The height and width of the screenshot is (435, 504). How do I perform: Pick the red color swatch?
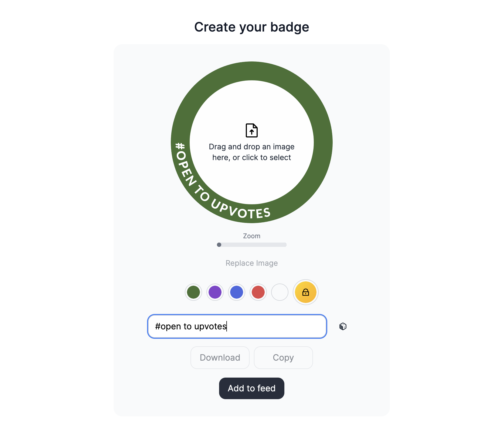(x=258, y=292)
